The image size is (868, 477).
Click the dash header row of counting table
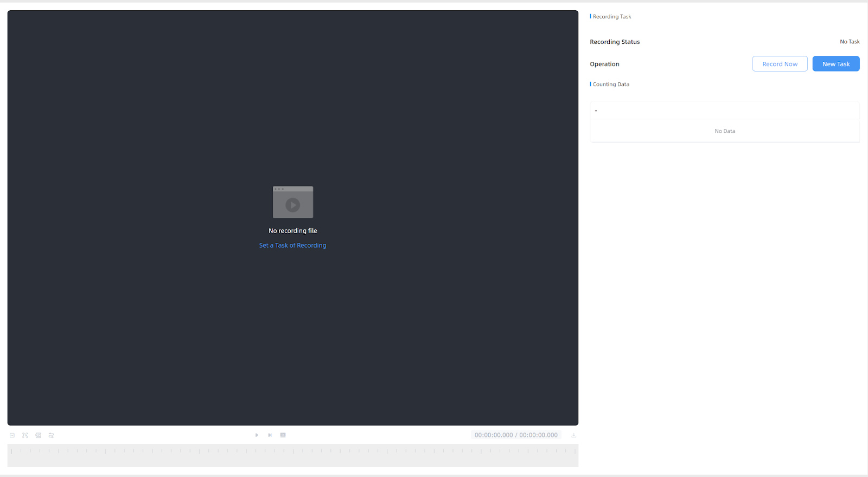coord(725,111)
